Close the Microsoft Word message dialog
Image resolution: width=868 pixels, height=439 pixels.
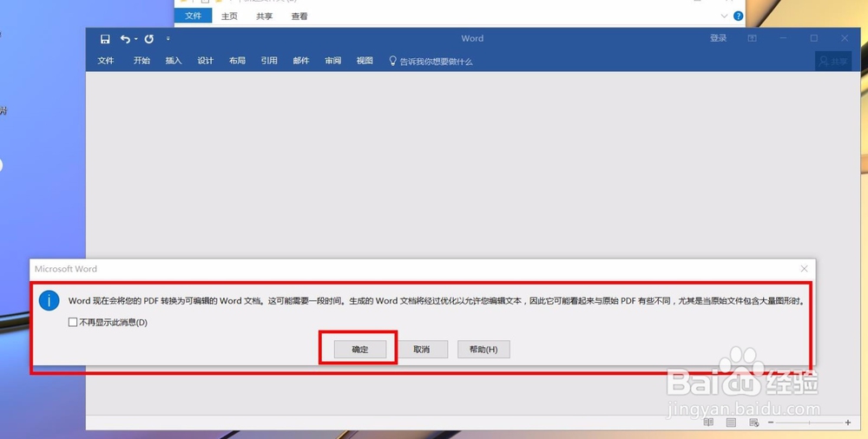tap(804, 268)
